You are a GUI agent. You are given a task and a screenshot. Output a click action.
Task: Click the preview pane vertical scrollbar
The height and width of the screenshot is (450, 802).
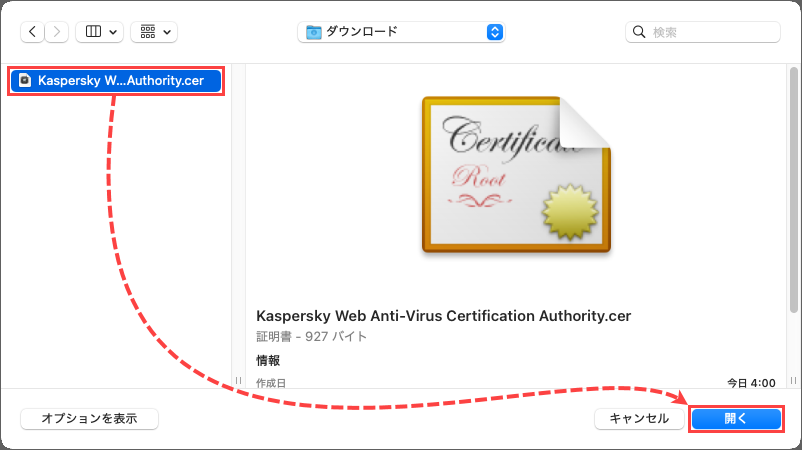[x=793, y=189]
